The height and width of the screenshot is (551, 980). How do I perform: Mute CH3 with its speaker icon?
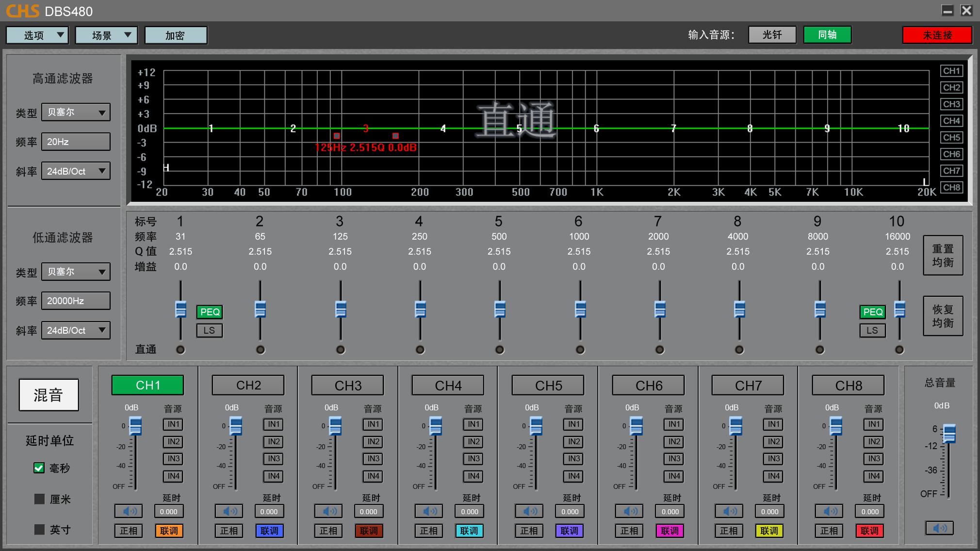click(328, 511)
